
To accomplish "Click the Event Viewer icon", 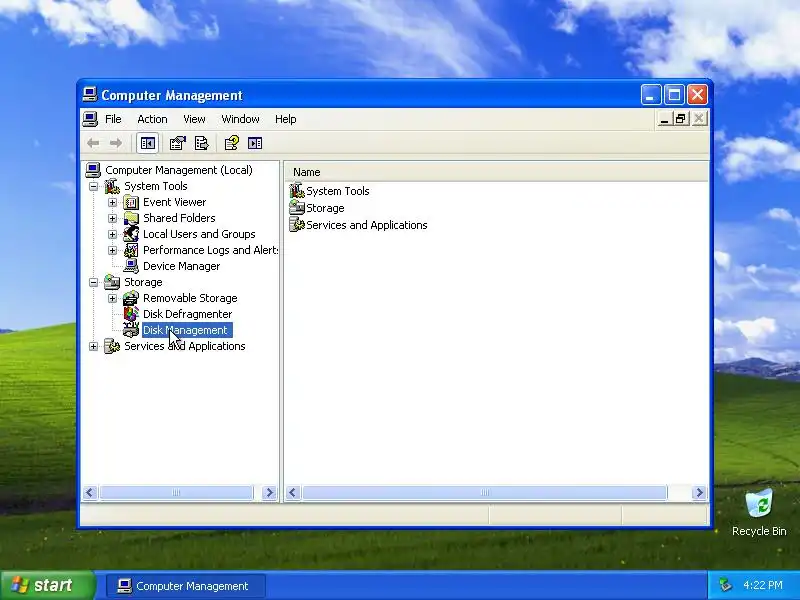I will pos(131,203).
